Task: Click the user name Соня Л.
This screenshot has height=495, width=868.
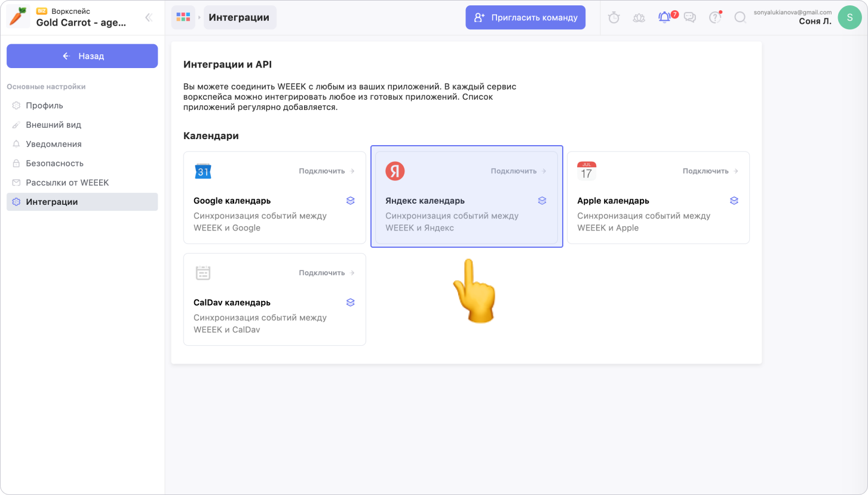Action: (815, 21)
